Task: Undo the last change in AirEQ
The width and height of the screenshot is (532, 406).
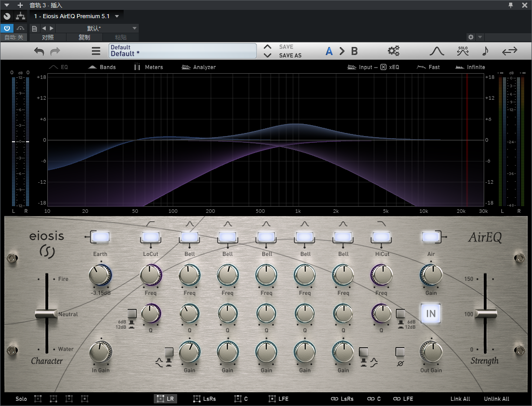Action: point(39,51)
